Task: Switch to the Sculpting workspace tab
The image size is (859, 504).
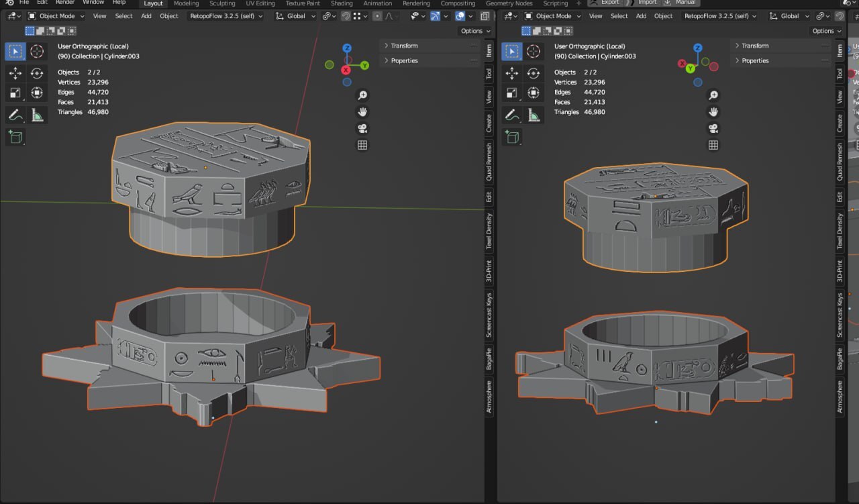Action: pyautogui.click(x=222, y=3)
